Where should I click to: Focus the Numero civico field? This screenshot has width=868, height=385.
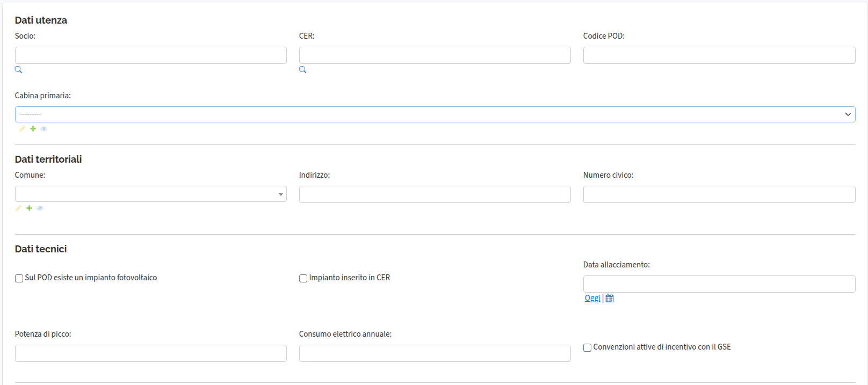coord(719,194)
